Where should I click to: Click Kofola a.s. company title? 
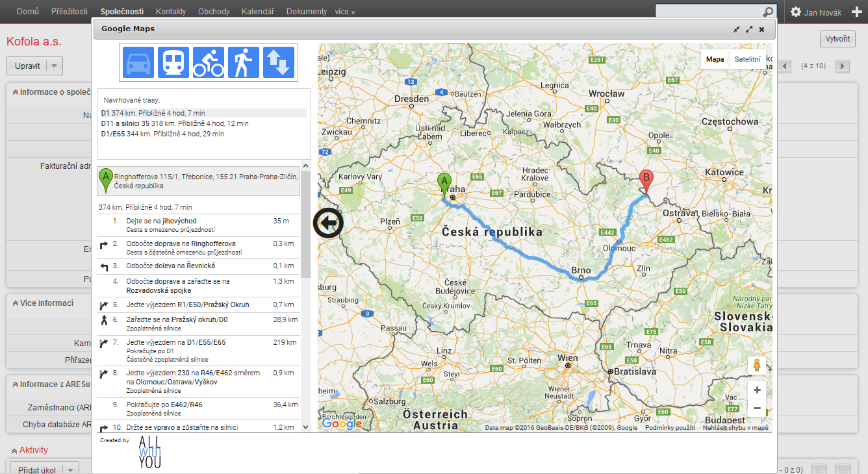click(34, 42)
